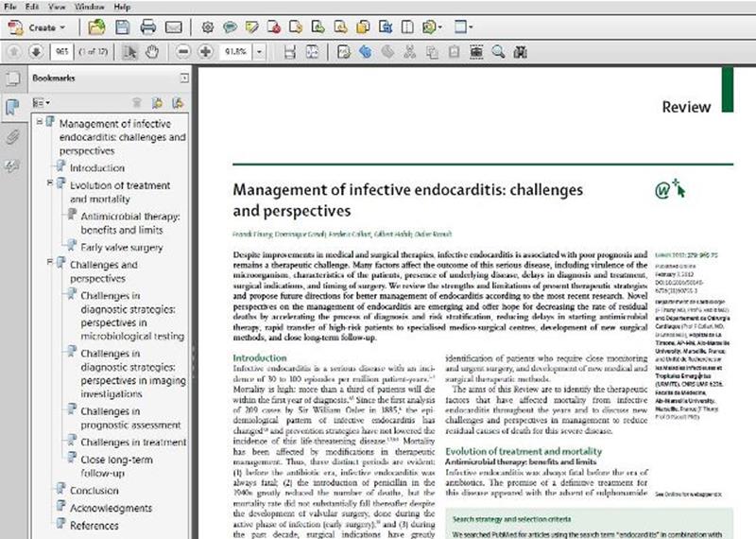
Task: Jump to the 'Conclusion' bookmark
Action: click(x=94, y=491)
